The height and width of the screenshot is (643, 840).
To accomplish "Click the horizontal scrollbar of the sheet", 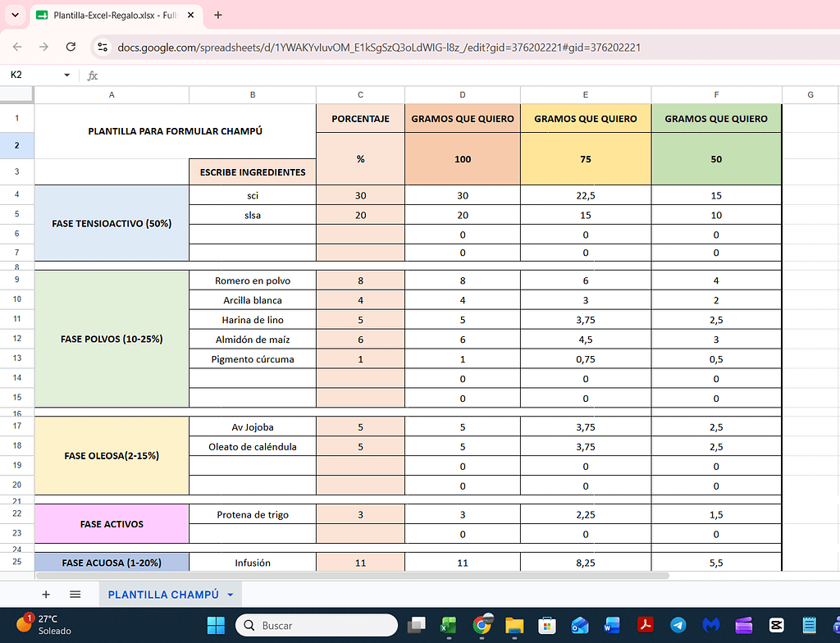I will 352,576.
